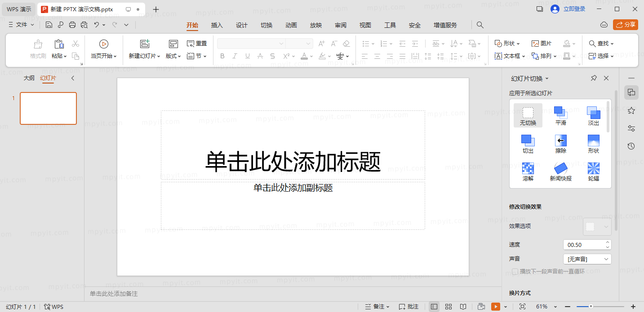The width and height of the screenshot is (644, 312).
Task: Click the Cut scissors icon
Action: [76, 44]
